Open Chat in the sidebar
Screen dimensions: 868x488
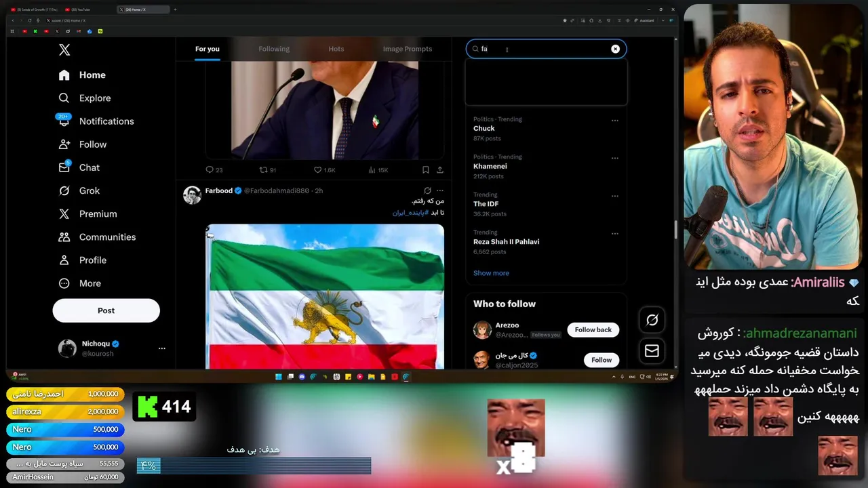[79, 167]
